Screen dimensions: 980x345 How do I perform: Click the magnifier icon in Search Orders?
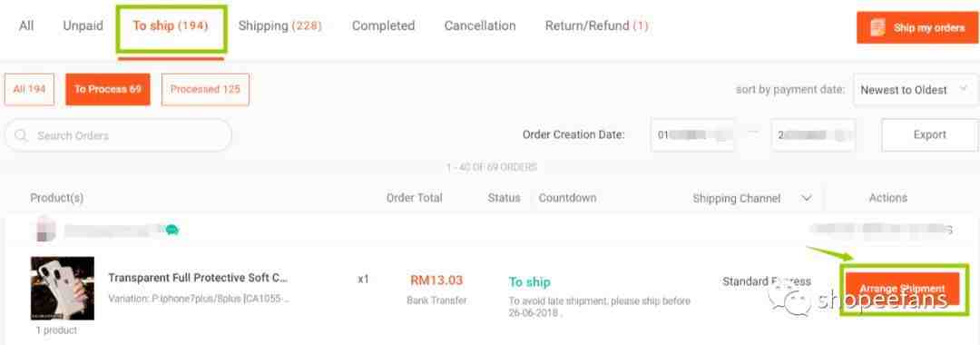pos(21,135)
